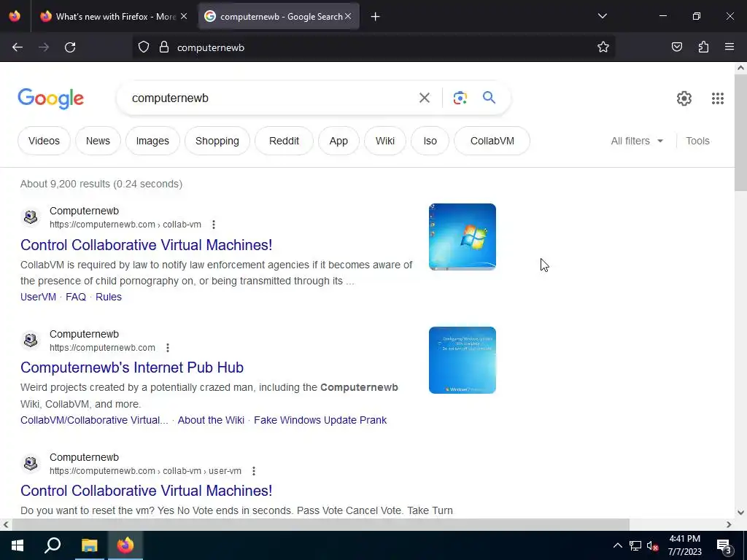Open Fake Windows Update Prank sitelink
This screenshot has height=560, width=747.
(320, 420)
